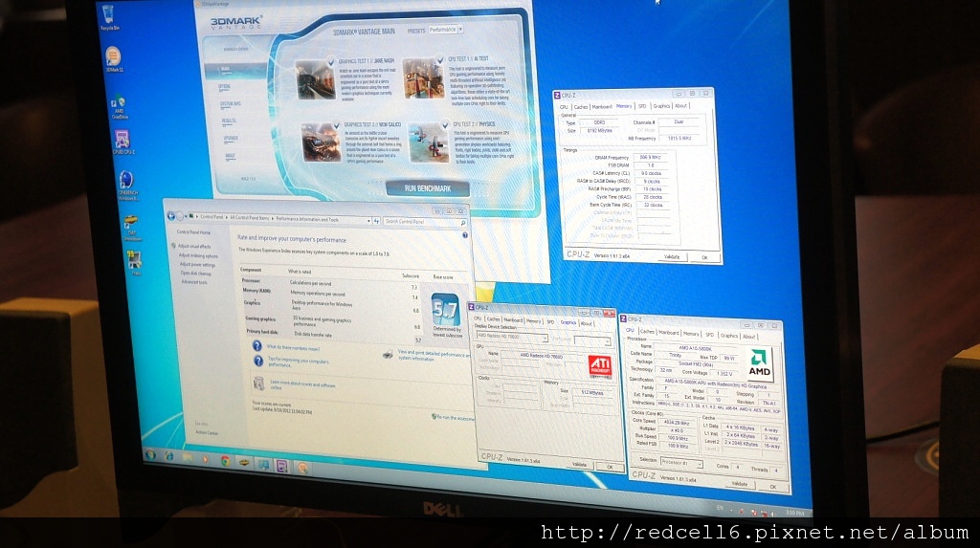Open the CINEBENCH desktop icon

click(127, 185)
